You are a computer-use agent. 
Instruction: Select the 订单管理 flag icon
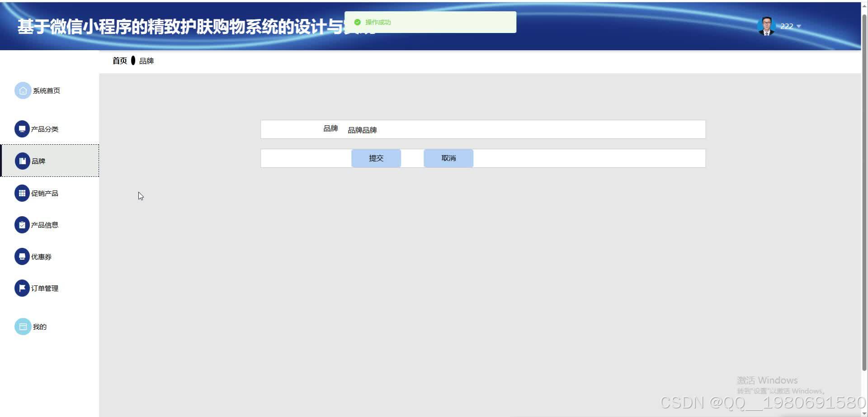(22, 288)
